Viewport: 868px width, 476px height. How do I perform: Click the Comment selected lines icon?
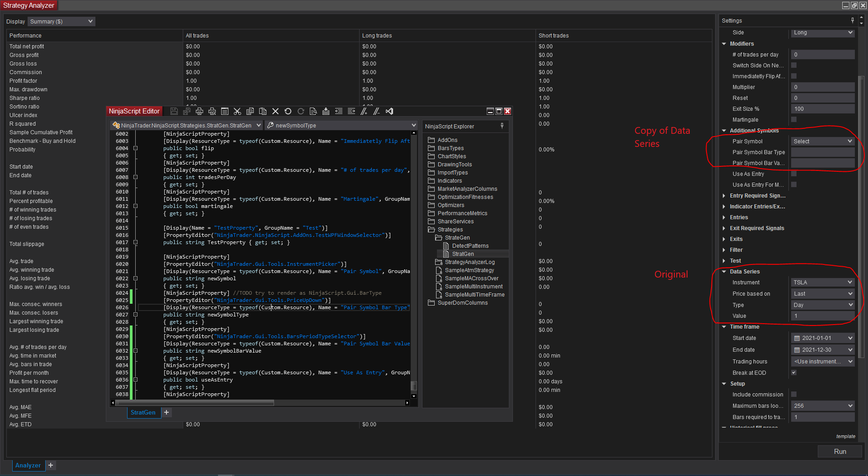tap(364, 111)
